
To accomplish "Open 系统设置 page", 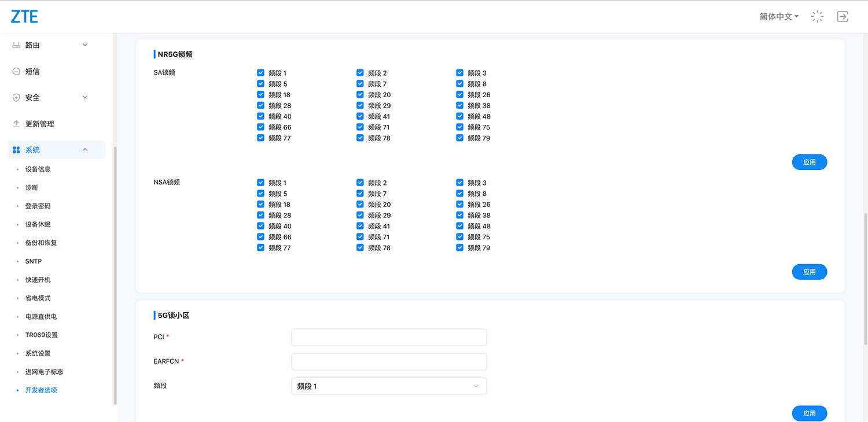I will pos(38,353).
